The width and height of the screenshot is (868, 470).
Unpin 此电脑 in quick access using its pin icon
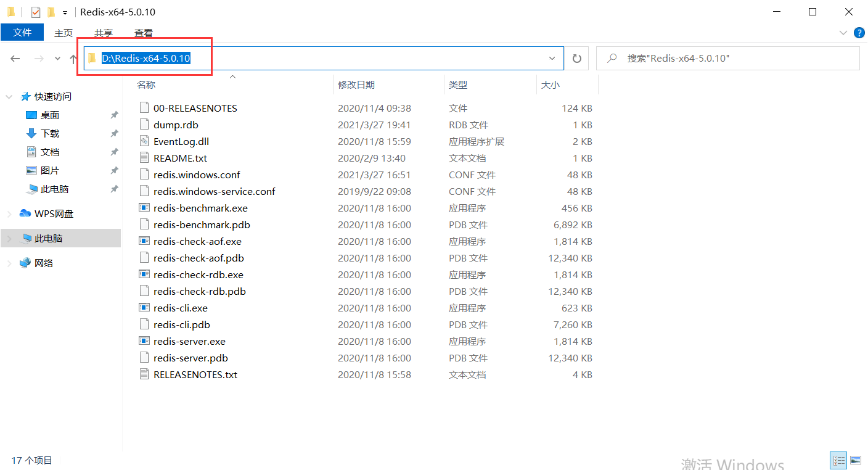click(114, 189)
